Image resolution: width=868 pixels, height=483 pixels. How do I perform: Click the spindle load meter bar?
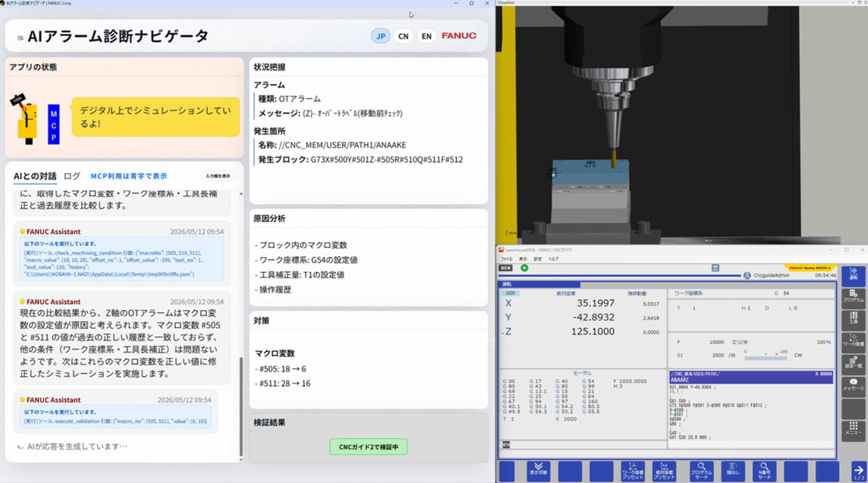pos(766,357)
